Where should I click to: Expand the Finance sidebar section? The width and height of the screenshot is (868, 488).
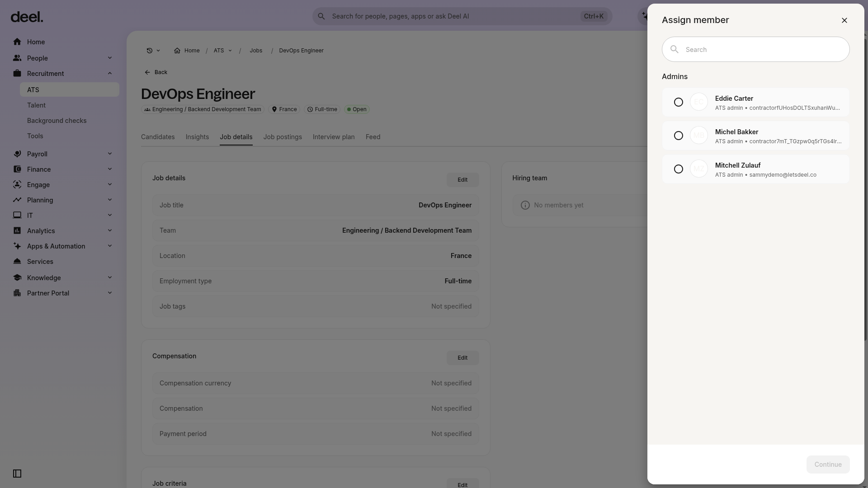pyautogui.click(x=110, y=169)
